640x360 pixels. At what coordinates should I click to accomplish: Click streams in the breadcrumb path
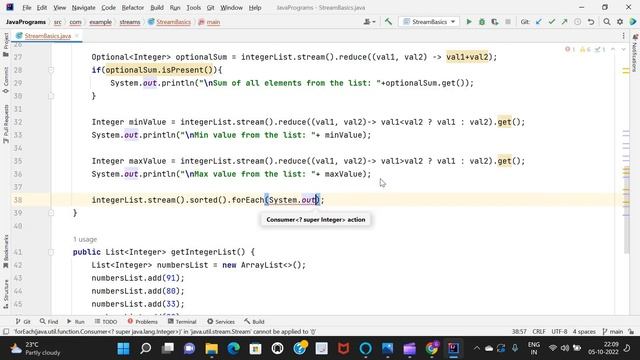(130, 22)
